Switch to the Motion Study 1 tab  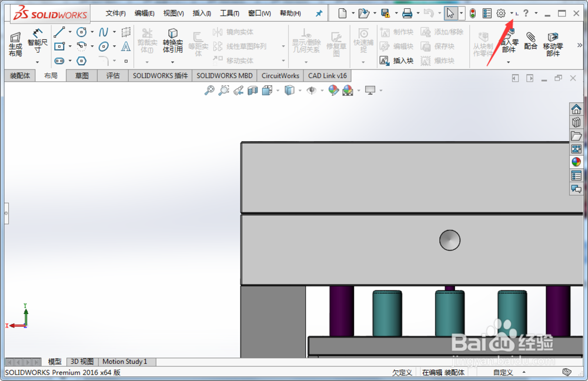click(127, 362)
